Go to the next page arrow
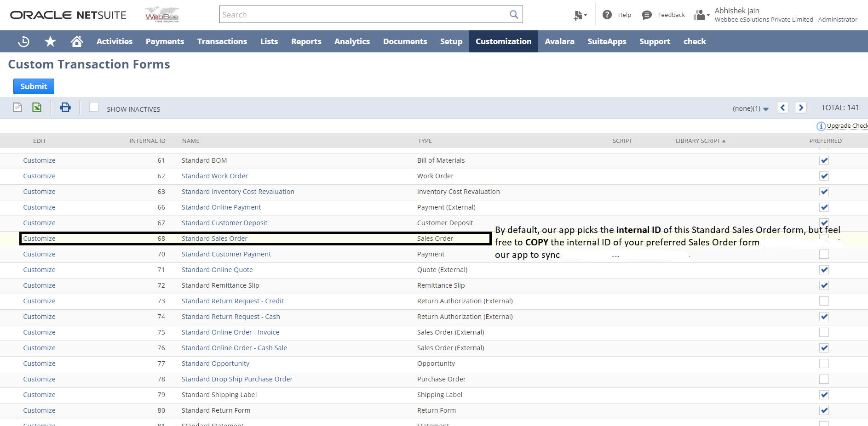The width and height of the screenshot is (868, 426). click(801, 108)
